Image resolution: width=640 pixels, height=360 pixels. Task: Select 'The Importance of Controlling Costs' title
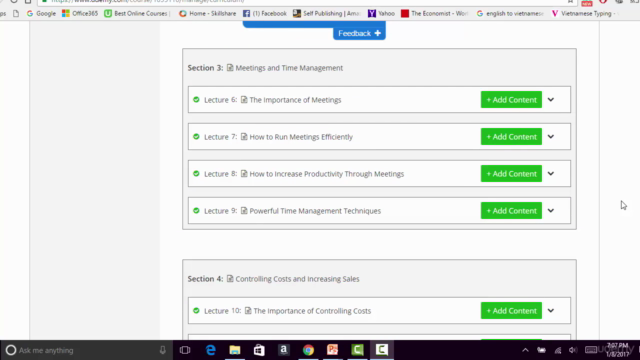point(312,311)
